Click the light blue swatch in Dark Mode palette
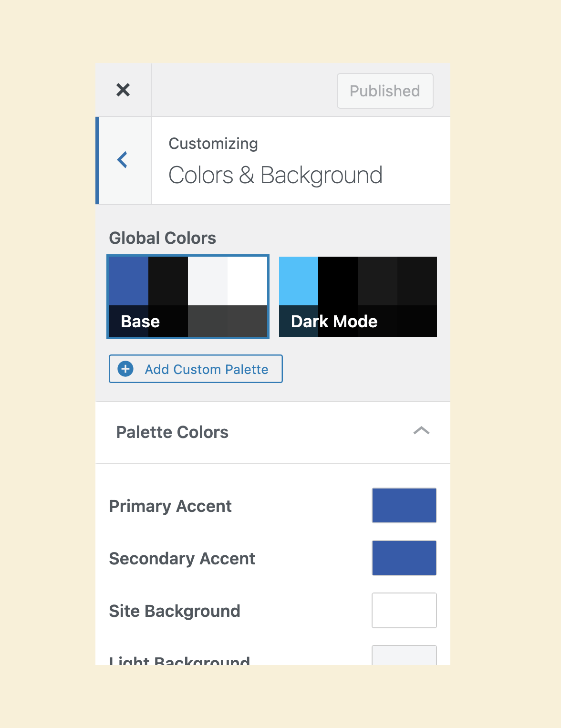561x728 pixels. tap(299, 281)
